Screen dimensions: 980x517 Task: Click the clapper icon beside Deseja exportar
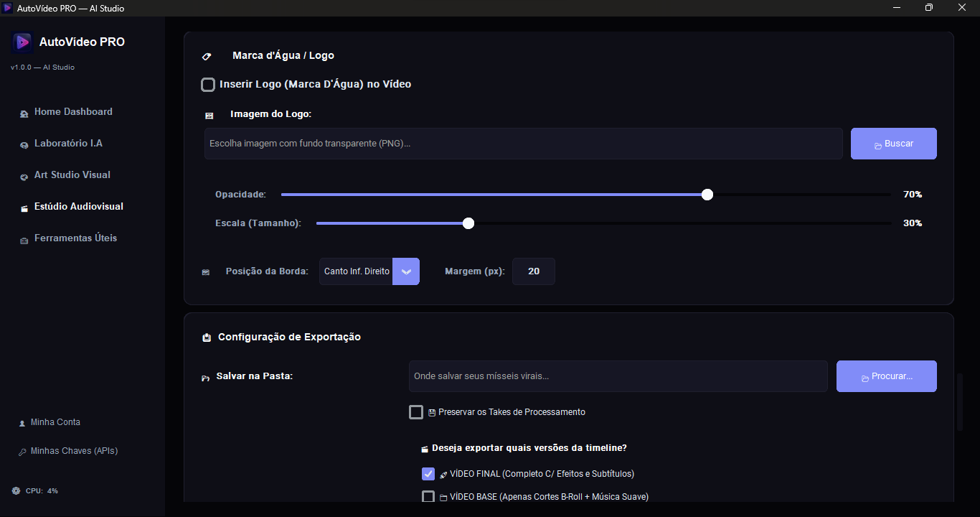[x=425, y=449]
